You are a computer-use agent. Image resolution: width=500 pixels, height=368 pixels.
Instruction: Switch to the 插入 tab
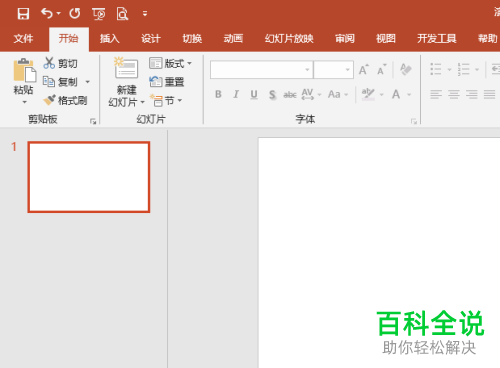(110, 39)
